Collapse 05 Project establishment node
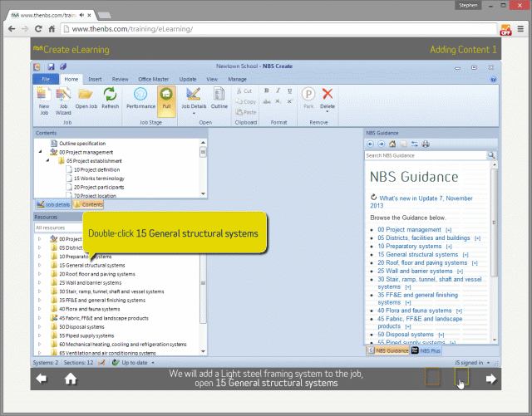 point(48,161)
